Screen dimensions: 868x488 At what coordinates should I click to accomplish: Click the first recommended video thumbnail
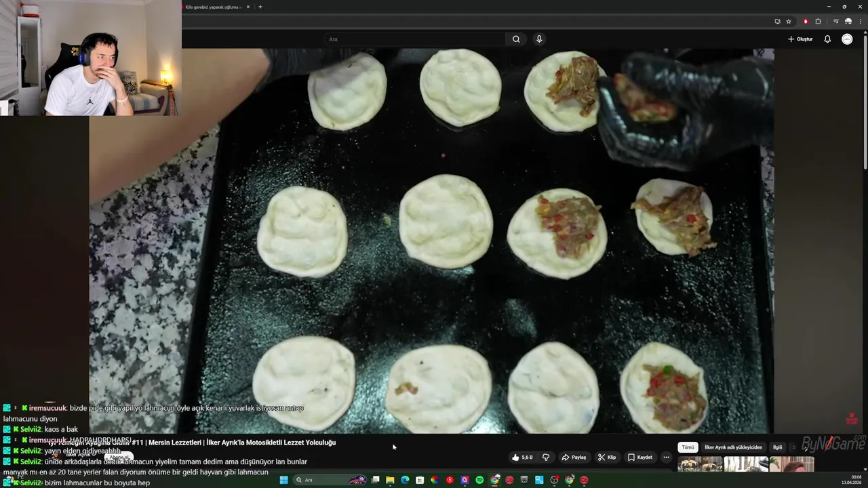click(699, 465)
